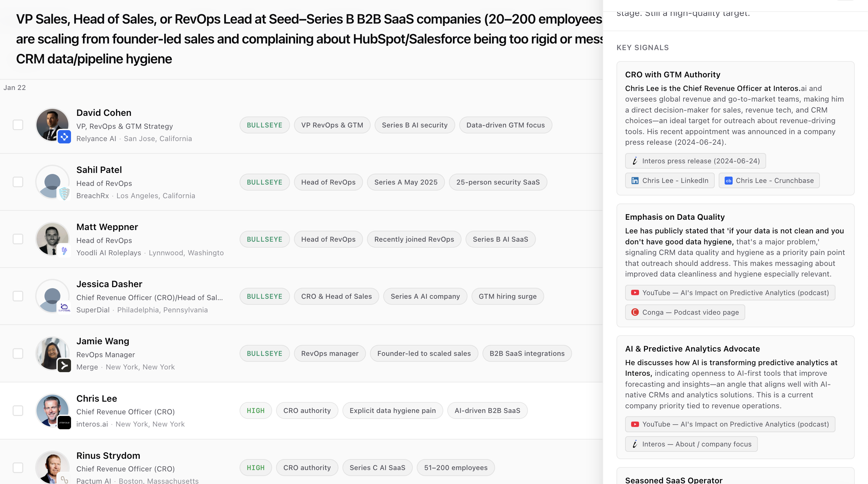
Task: Open the Jamie Wang lead name
Action: pos(103,342)
